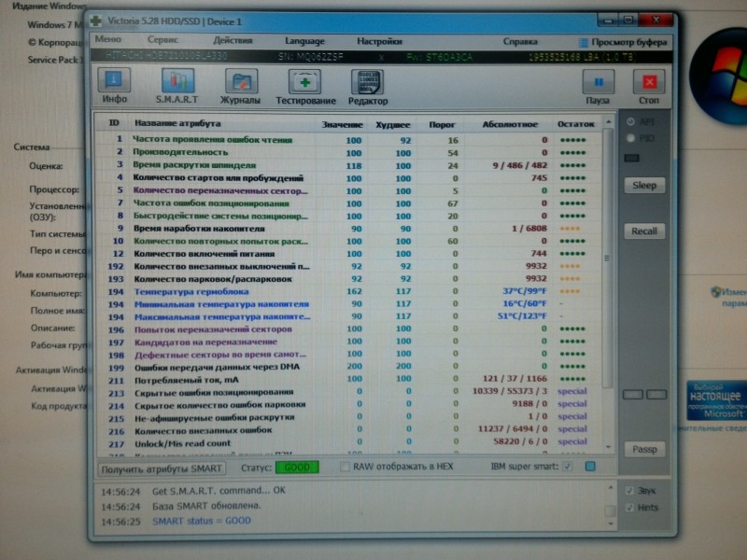Select row Попыток переназначений секторов
The image size is (747, 560).
pyautogui.click(x=347, y=329)
